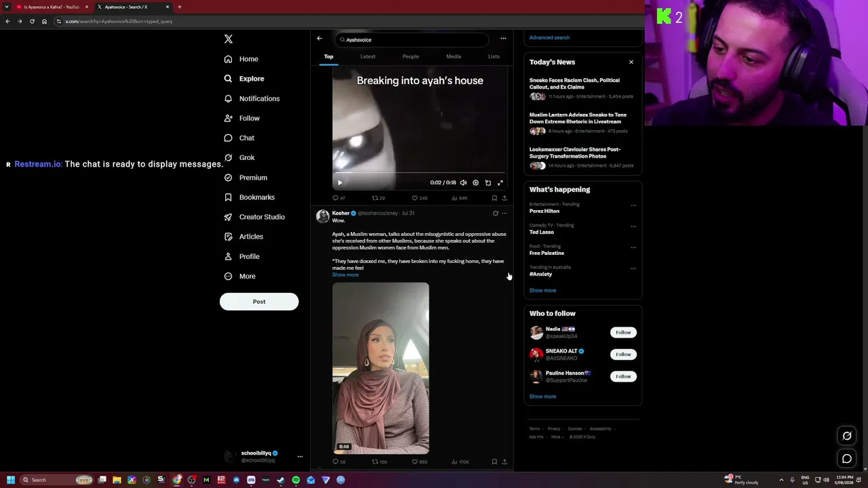This screenshot has width=868, height=488.
Task: Repost the post with 29 reposts
Action: point(378,198)
